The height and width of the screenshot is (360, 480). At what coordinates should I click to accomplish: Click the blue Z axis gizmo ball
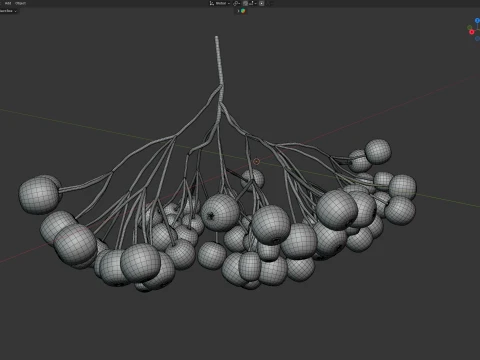click(477, 21)
